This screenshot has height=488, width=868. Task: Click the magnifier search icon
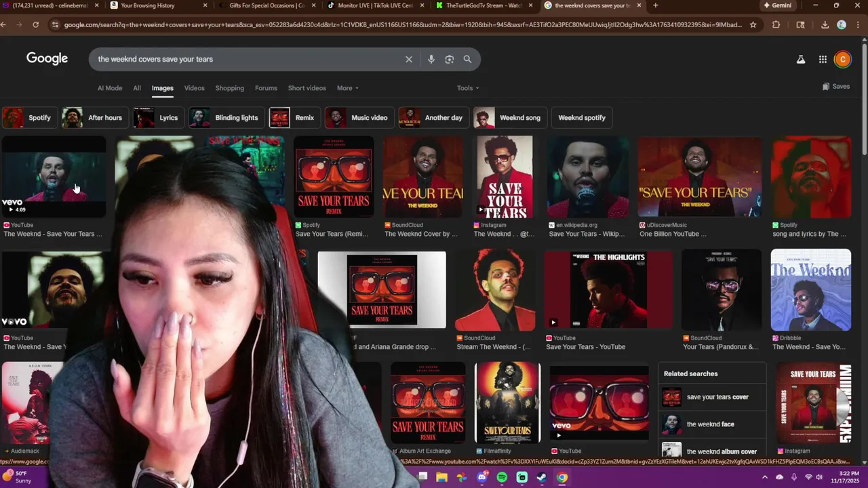(x=467, y=59)
